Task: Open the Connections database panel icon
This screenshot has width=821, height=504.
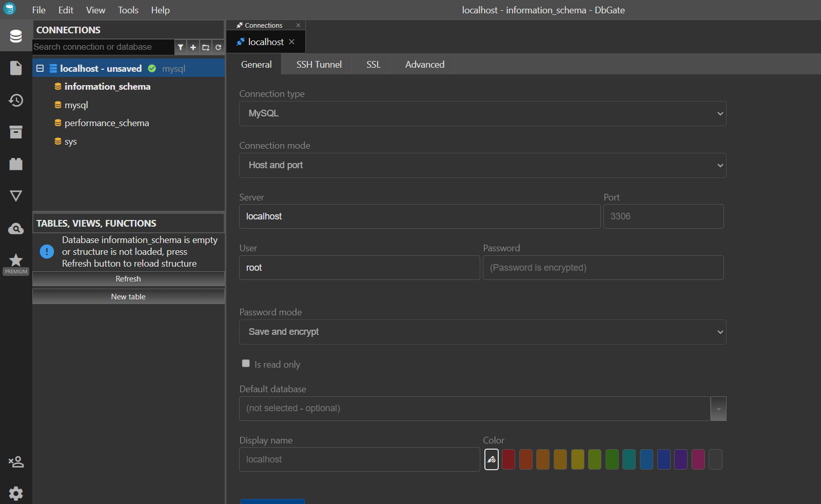Action: click(16, 36)
